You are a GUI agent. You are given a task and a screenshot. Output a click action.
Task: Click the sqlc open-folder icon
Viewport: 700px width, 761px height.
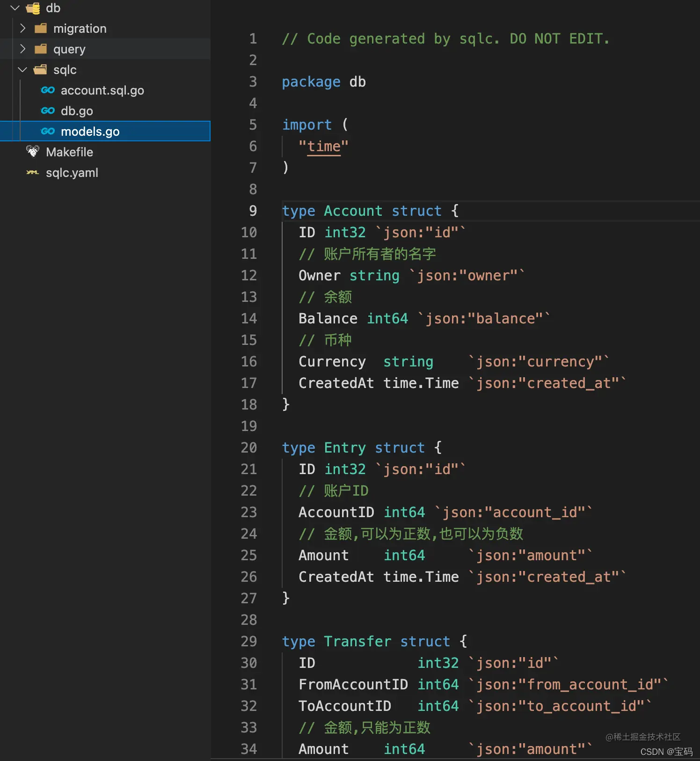(x=41, y=70)
